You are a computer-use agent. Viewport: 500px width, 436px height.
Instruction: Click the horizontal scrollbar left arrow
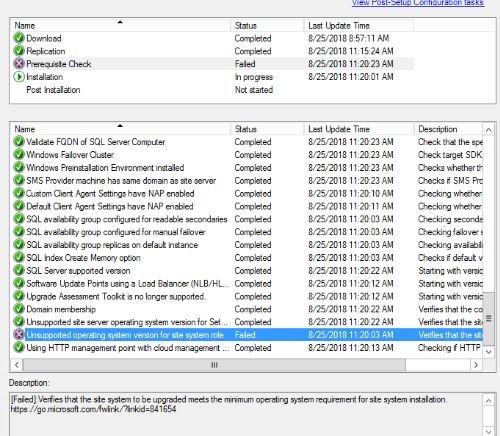[17, 365]
